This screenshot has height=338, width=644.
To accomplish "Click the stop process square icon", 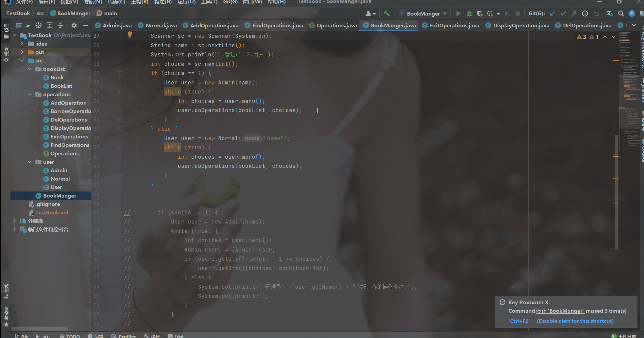I will [518, 14].
